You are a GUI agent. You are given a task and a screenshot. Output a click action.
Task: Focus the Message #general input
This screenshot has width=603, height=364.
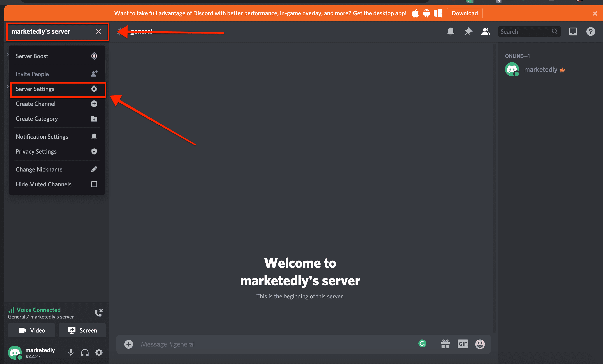point(277,344)
